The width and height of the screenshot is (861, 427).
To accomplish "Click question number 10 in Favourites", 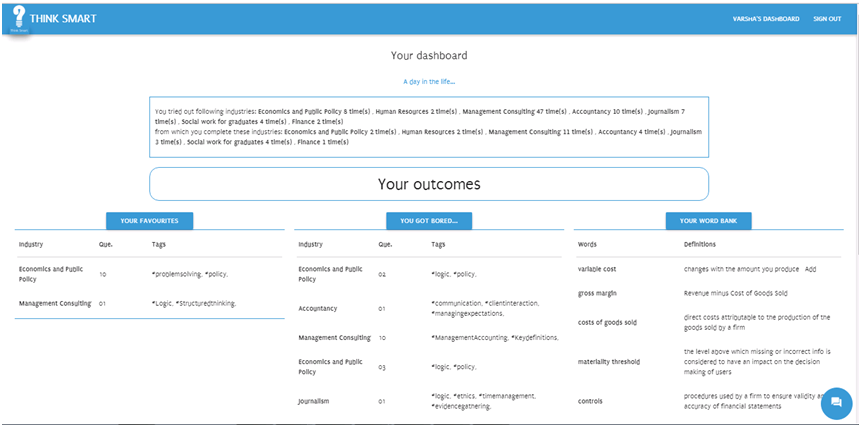I will coord(103,274).
